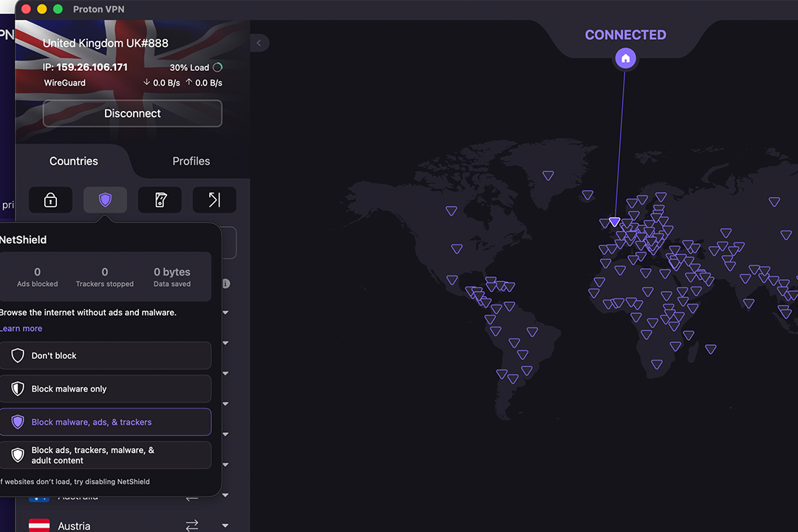Open the Port Forwarding arrow icon
Image resolution: width=798 pixels, height=532 pixels.
click(214, 199)
